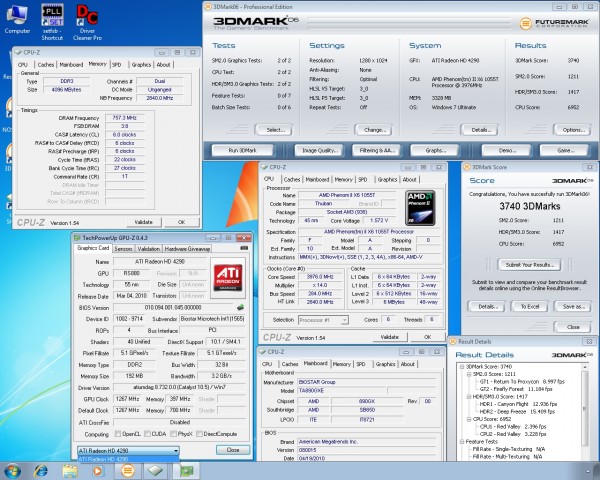Viewport: 600px width, 480px height.
Task: Click Validate in the CPU-Z Memory window
Action: (144, 222)
